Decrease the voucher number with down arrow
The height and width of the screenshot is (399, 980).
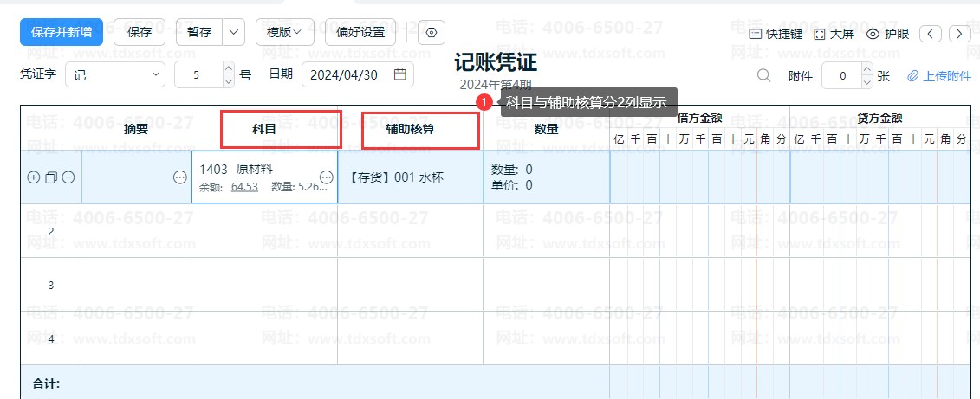[x=229, y=81]
